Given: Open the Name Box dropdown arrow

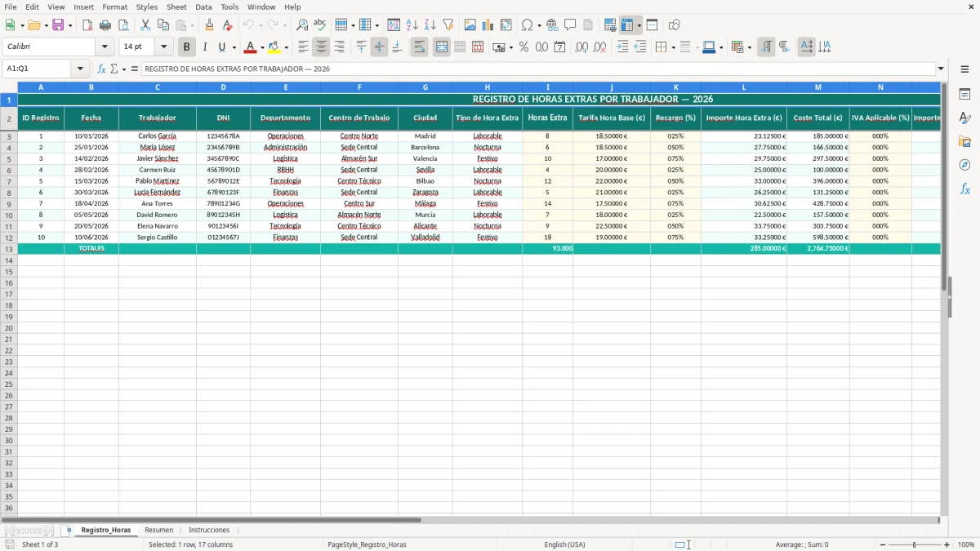Looking at the screenshot, I should tap(80, 69).
